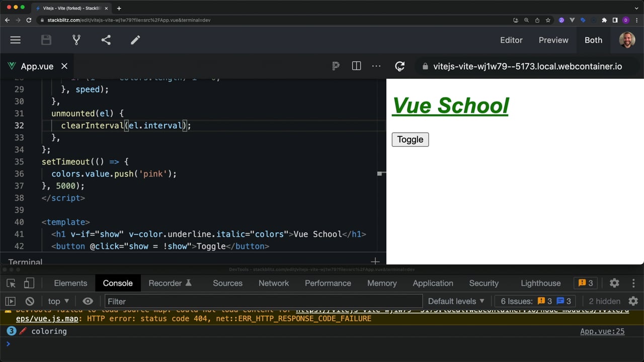This screenshot has width=644, height=362.
Task: Click the browser address bar URL
Action: pyautogui.click(x=129, y=20)
